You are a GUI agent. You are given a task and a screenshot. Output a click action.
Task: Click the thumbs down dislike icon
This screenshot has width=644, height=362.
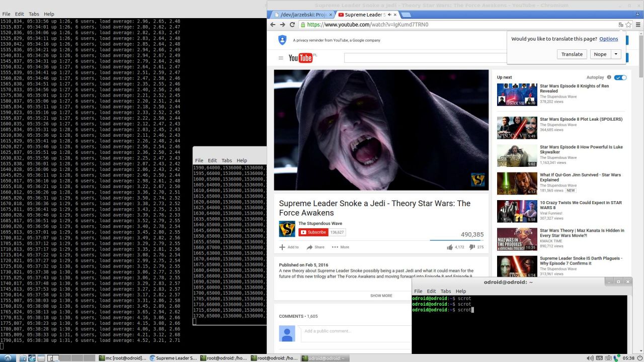(472, 247)
